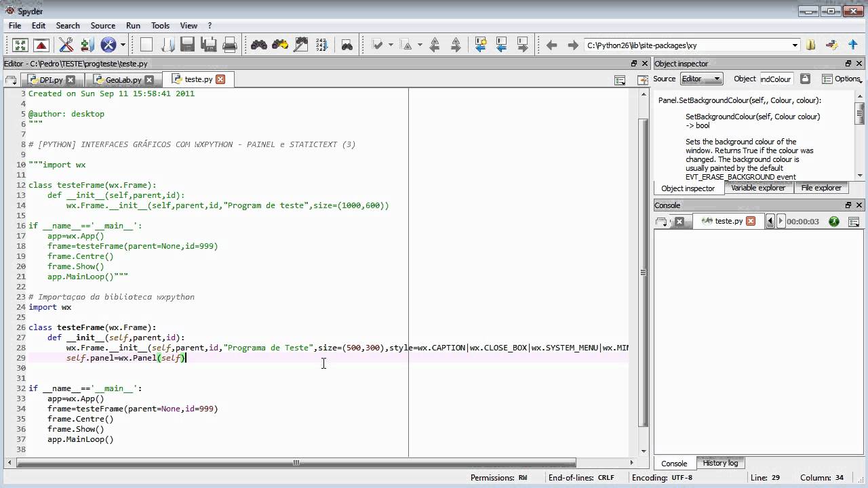Click the 'import wx' line 24 text
The image size is (868, 488).
click(x=50, y=307)
